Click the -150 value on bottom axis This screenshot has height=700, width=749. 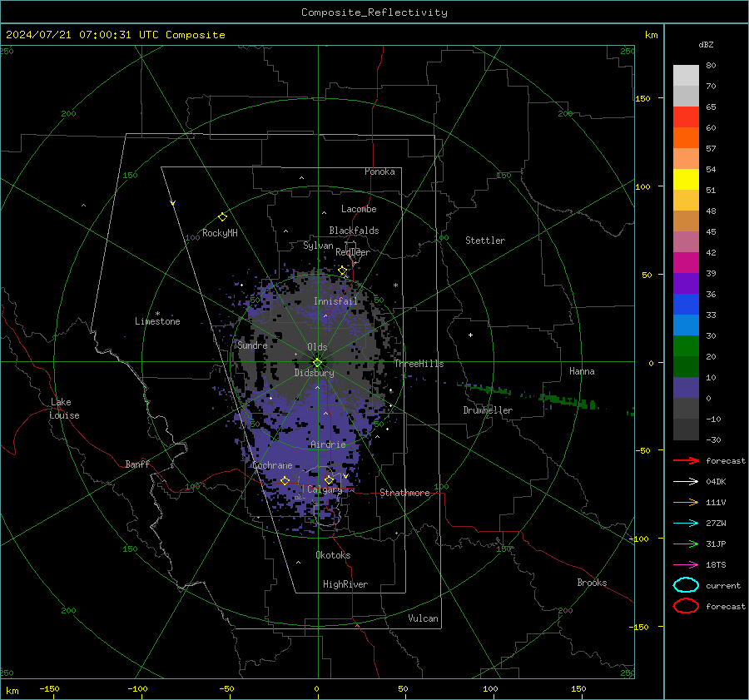click(x=49, y=689)
